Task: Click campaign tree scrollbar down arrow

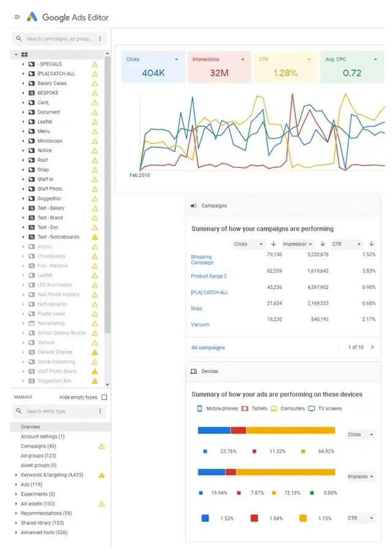Action: (x=107, y=384)
